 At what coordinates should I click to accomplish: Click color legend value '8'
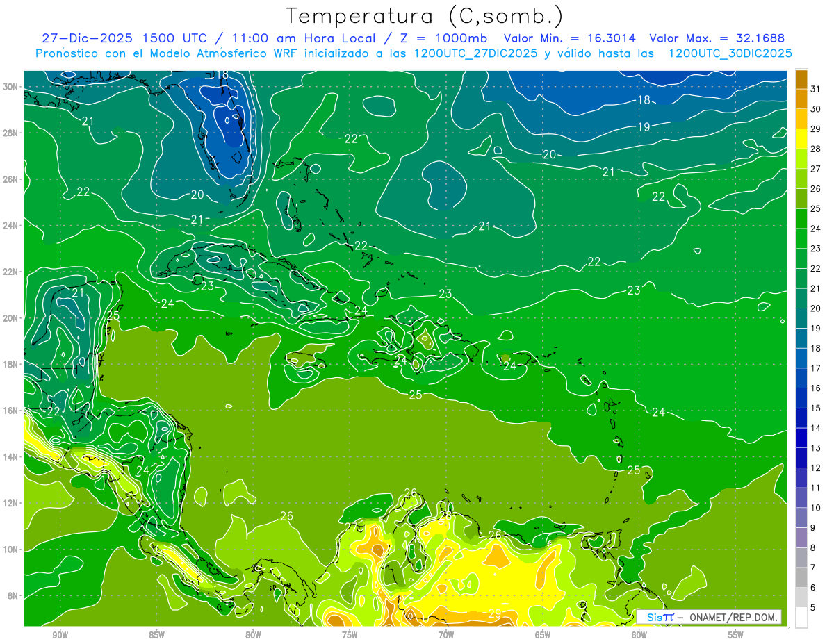(813, 547)
